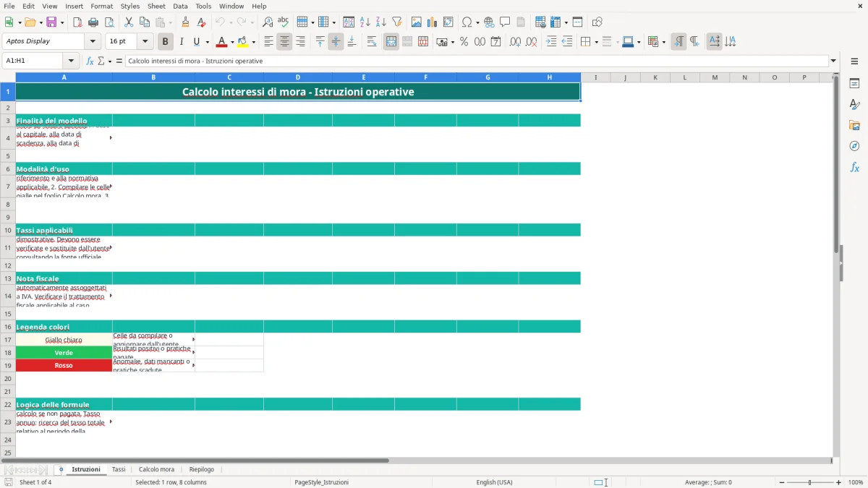The image size is (868, 488).
Task: Click Add Decimal Place icon
Action: [x=515, y=42]
